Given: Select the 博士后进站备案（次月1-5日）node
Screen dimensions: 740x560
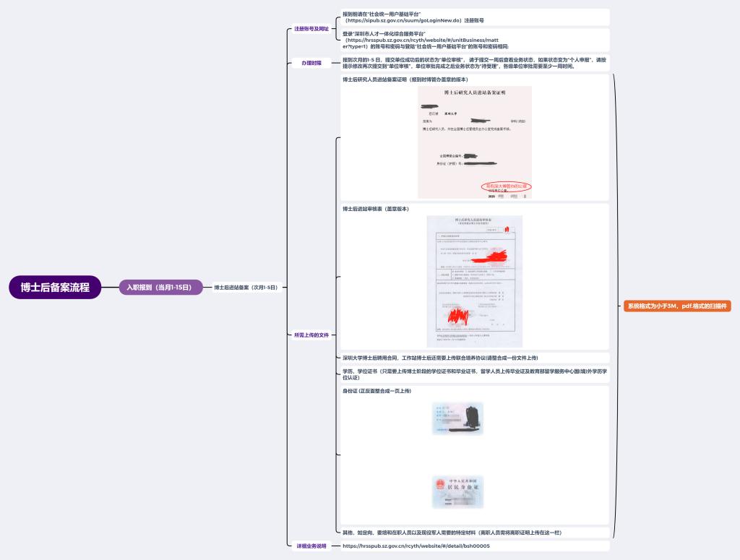Looking at the screenshot, I should 246,288.
